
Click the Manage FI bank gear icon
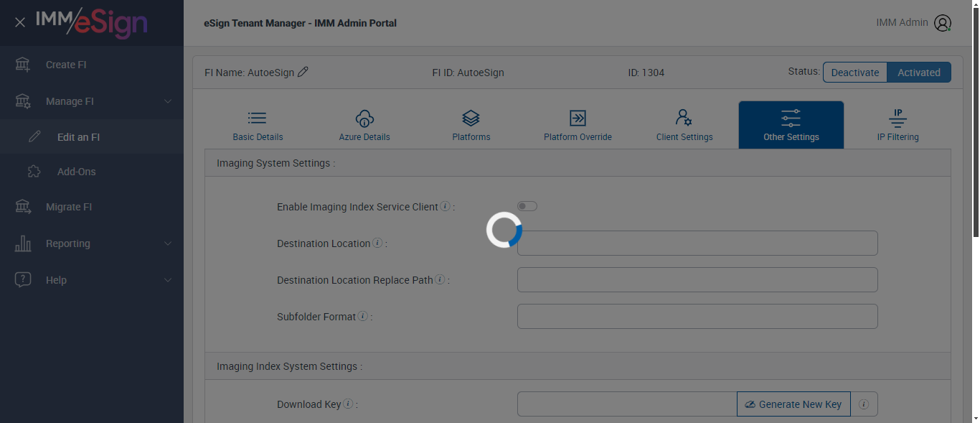[x=23, y=101]
